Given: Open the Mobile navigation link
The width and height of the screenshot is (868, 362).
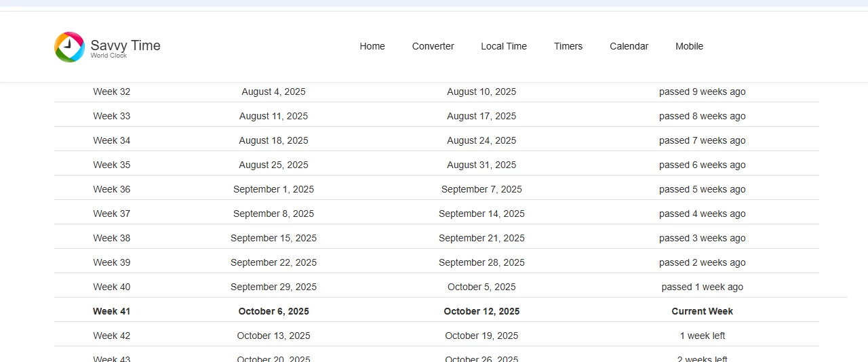Looking at the screenshot, I should click(689, 46).
